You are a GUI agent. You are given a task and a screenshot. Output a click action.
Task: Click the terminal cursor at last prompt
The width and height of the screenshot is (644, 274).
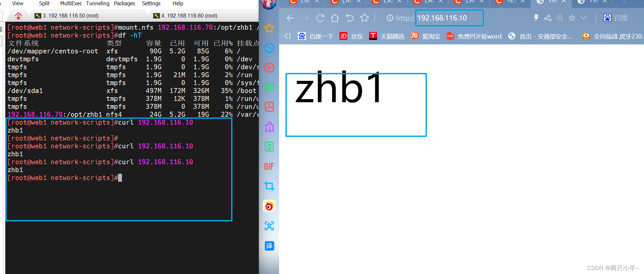pyautogui.click(x=120, y=178)
